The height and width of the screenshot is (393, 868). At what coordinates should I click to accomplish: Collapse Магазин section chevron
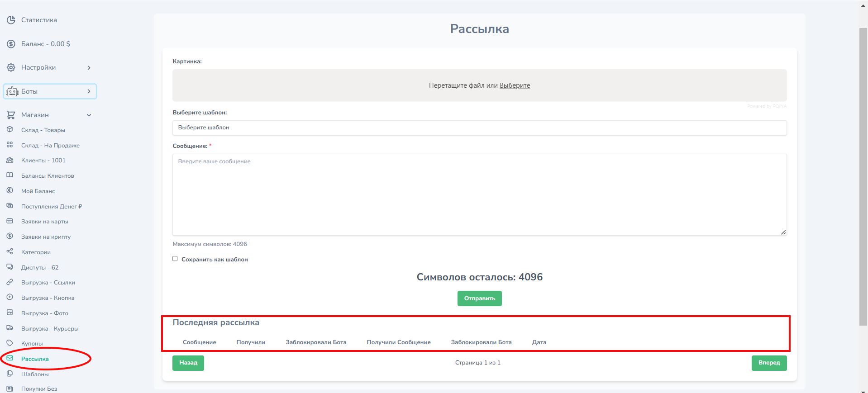(x=89, y=115)
